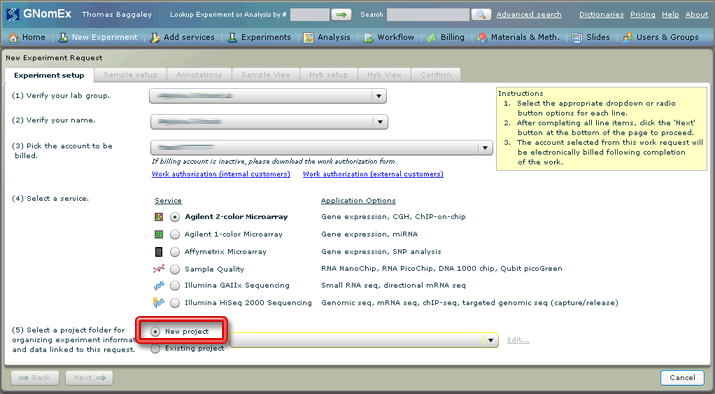Open Work authorization internal customers link
715x394 pixels.
tap(221, 174)
